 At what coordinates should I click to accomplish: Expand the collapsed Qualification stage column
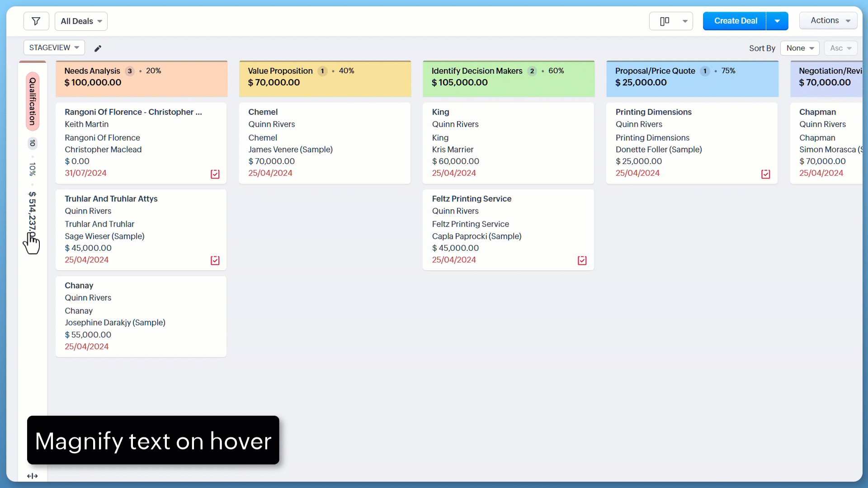[x=33, y=102]
